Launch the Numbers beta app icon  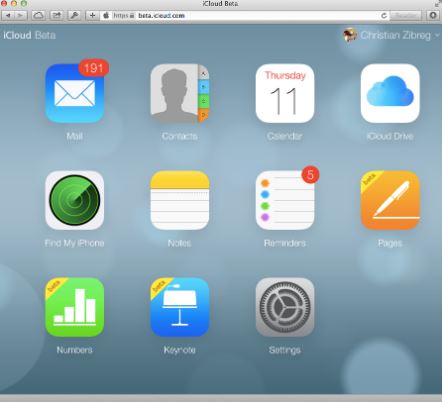coord(75,307)
